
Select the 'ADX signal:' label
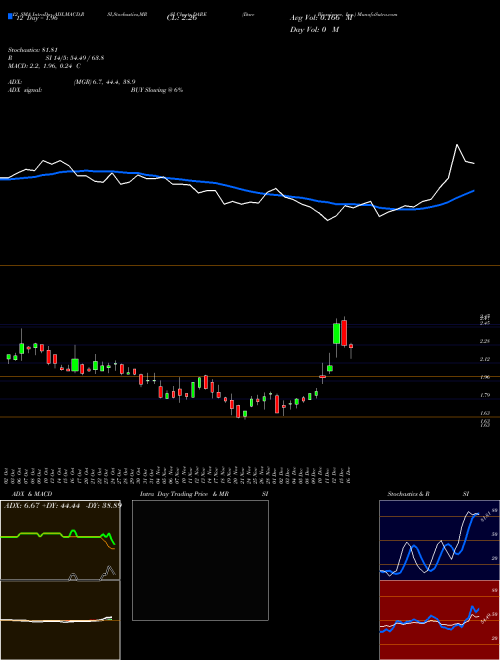25,90
